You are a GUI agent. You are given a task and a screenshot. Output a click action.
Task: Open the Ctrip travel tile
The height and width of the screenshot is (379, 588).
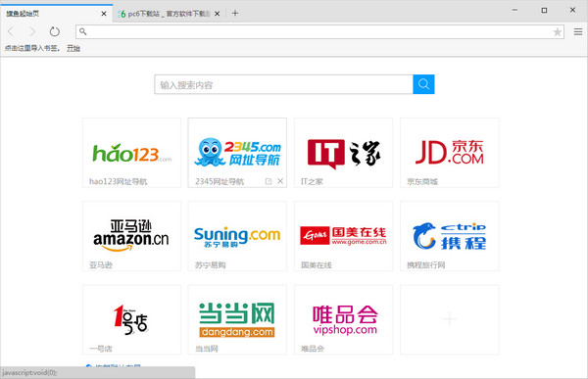point(450,236)
